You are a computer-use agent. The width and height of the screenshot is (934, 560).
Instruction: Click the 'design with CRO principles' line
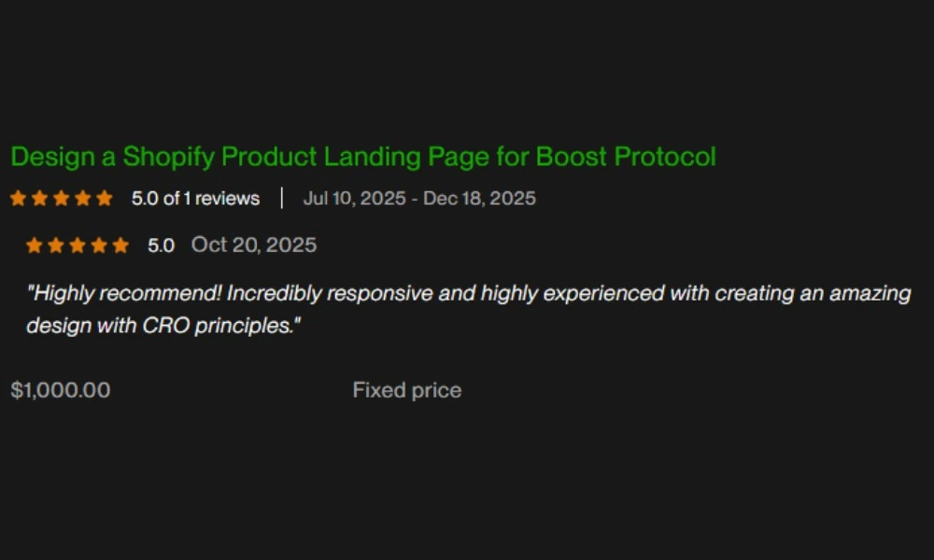pyautogui.click(x=163, y=326)
